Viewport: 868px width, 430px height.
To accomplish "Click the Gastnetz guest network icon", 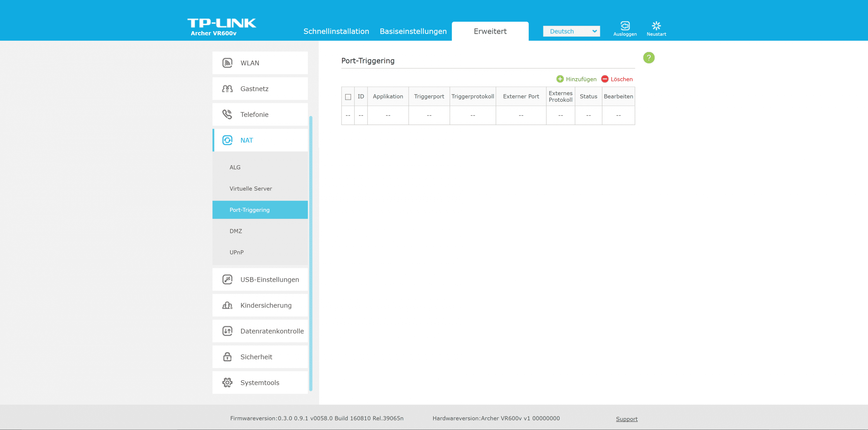I will click(227, 89).
